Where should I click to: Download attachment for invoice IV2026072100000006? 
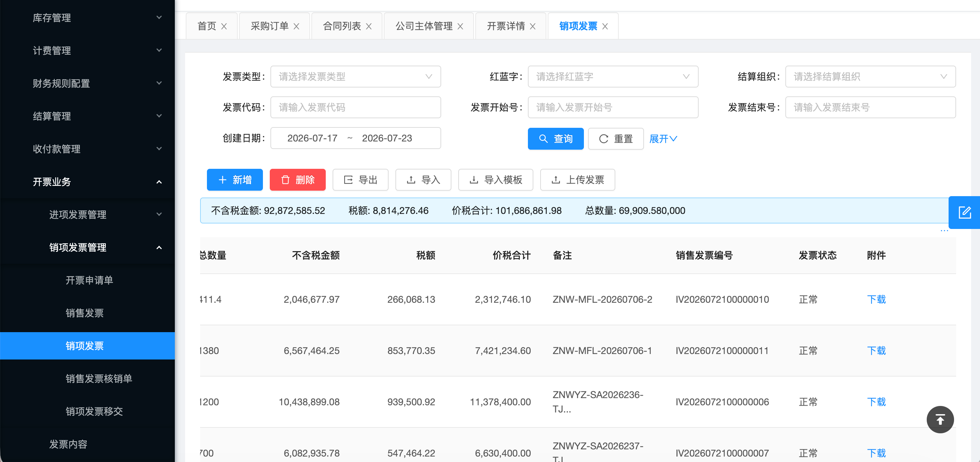coord(876,402)
